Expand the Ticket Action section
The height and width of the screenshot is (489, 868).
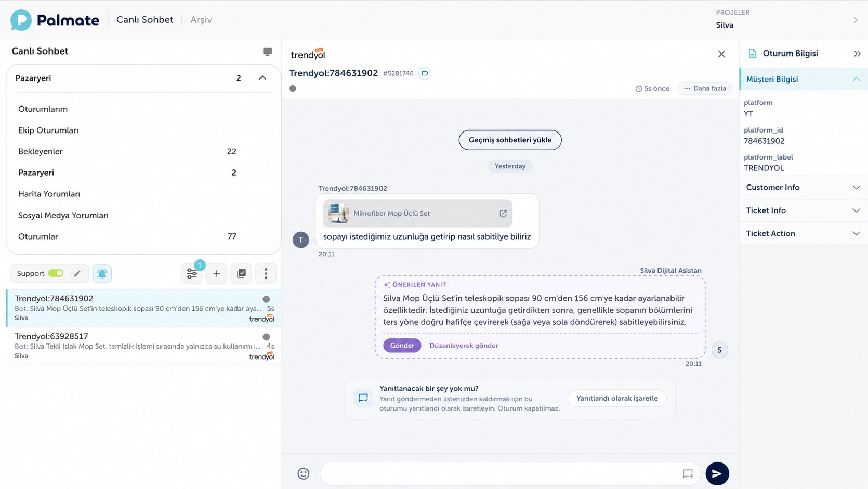(804, 233)
